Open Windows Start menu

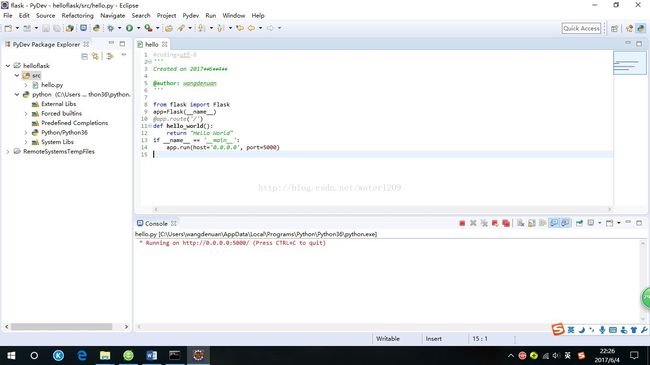pyautogui.click(x=11, y=355)
